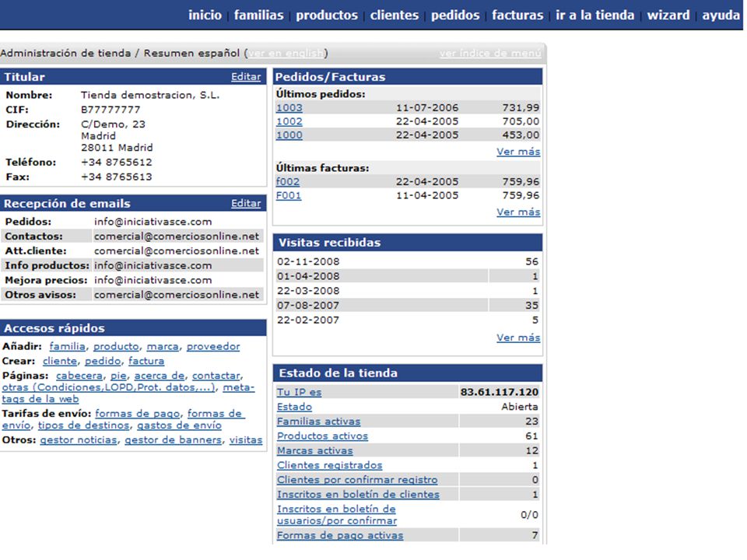This screenshot has width=747, height=560.
Task: Edit the Recepción de emails section
Action: point(246,203)
